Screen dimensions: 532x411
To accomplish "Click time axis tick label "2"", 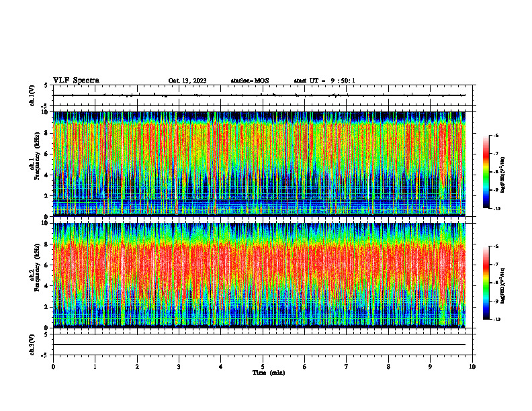I will (137, 367).
